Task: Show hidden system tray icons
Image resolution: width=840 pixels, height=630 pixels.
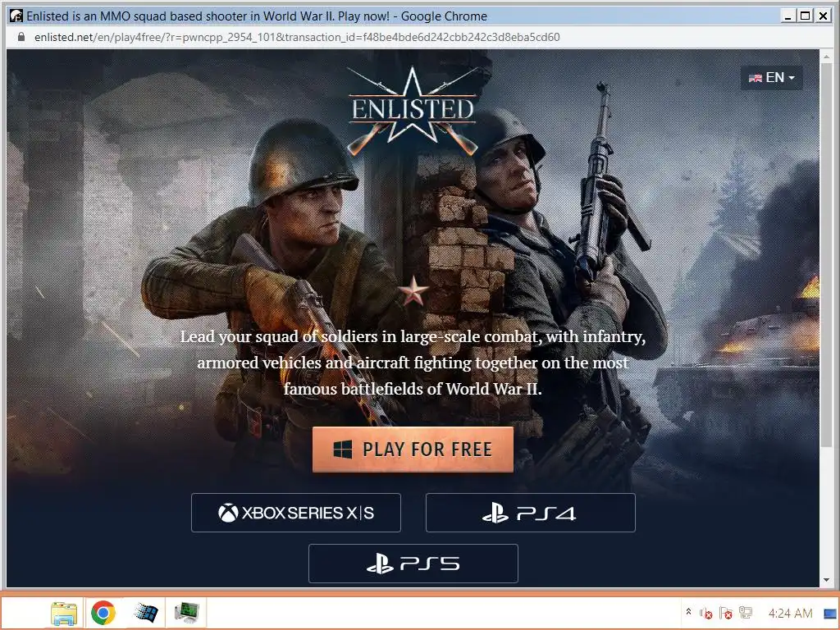Action: tap(688, 612)
